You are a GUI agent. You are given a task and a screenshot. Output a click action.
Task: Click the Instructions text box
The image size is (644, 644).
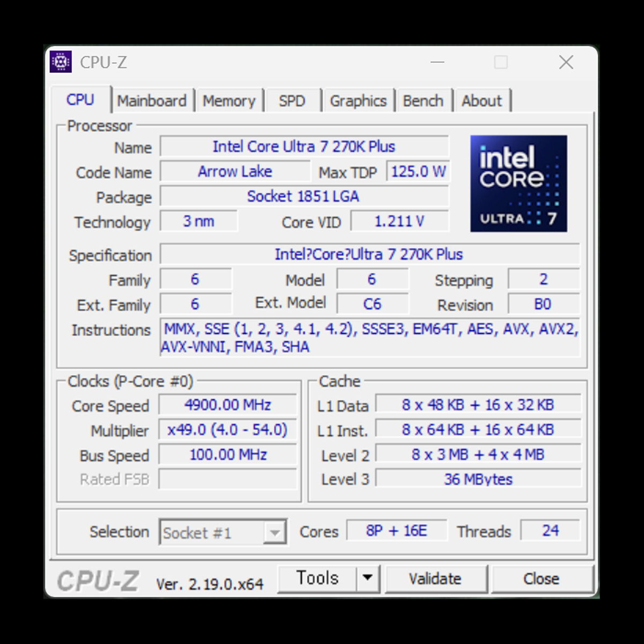pos(370,338)
